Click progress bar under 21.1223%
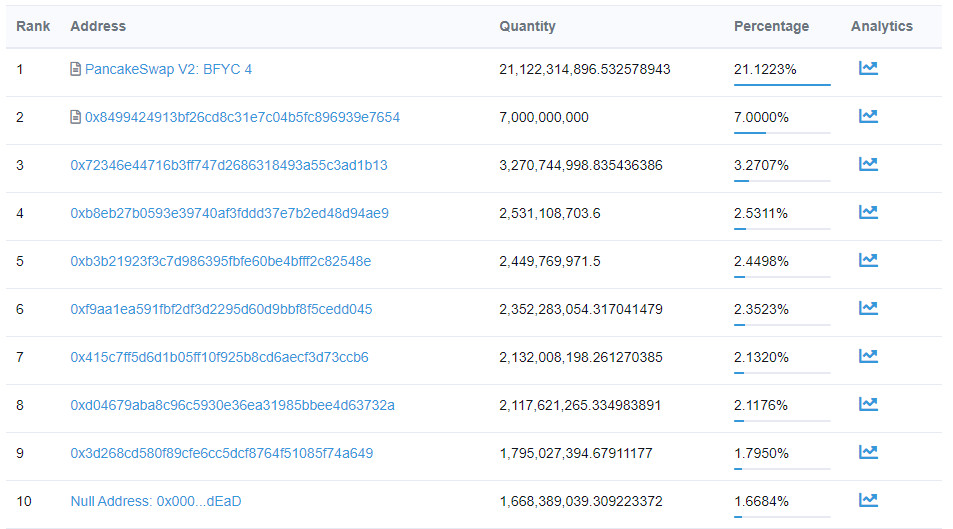The height and width of the screenshot is (529, 953). 782,85
